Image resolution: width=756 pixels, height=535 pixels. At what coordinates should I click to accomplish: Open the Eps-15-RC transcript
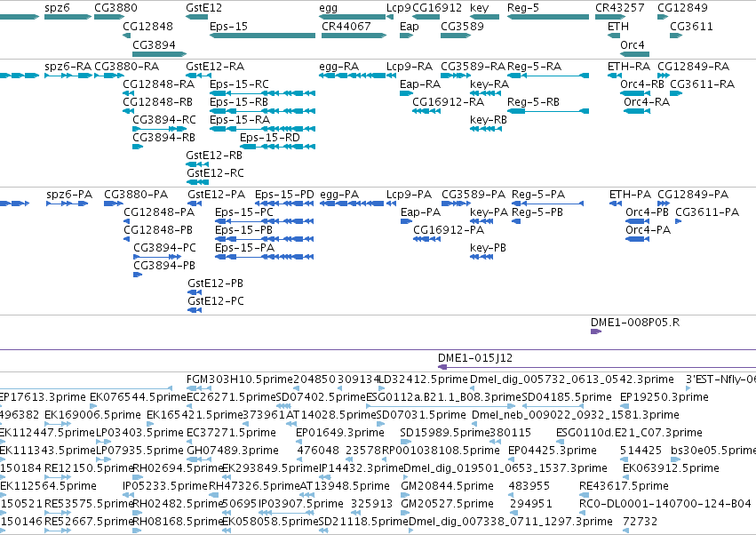tap(263, 93)
